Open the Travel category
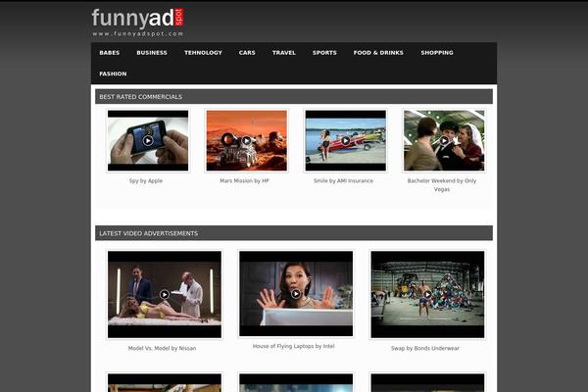 (x=284, y=53)
